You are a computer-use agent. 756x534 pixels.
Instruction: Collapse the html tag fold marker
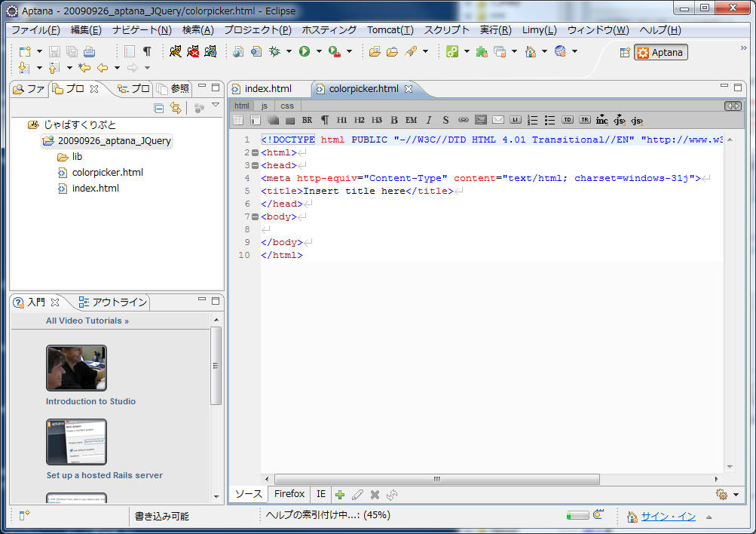click(255, 153)
